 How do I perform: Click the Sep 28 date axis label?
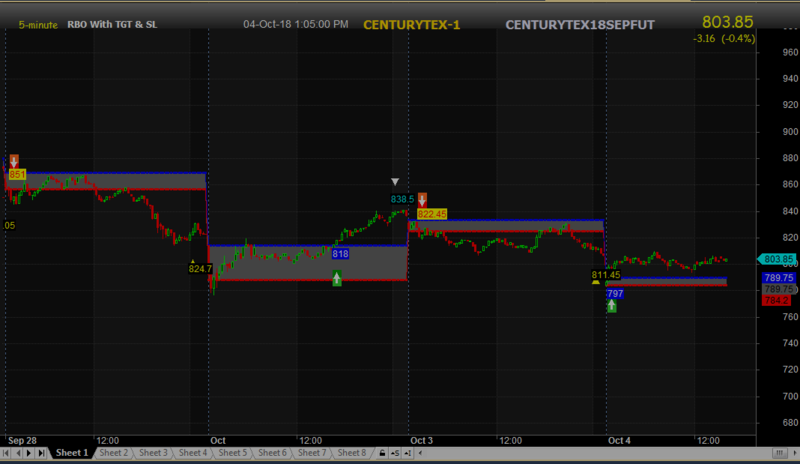22,441
